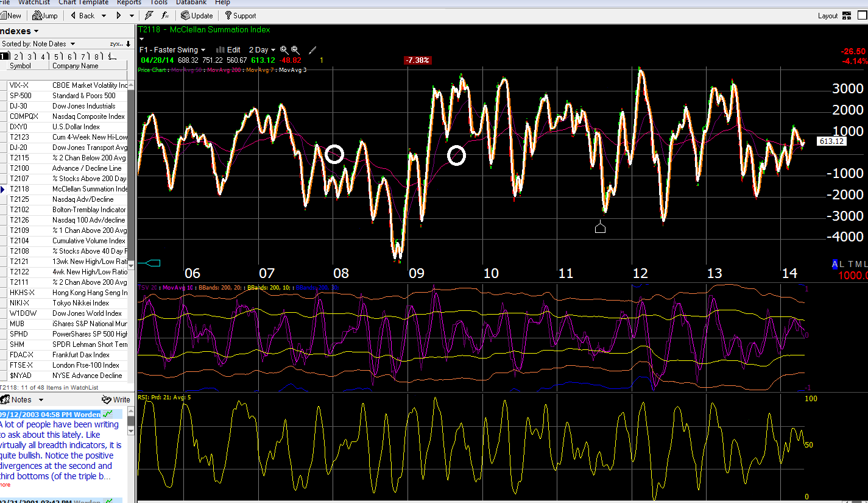Zoom in the chart with magnifier plus

[x=284, y=49]
